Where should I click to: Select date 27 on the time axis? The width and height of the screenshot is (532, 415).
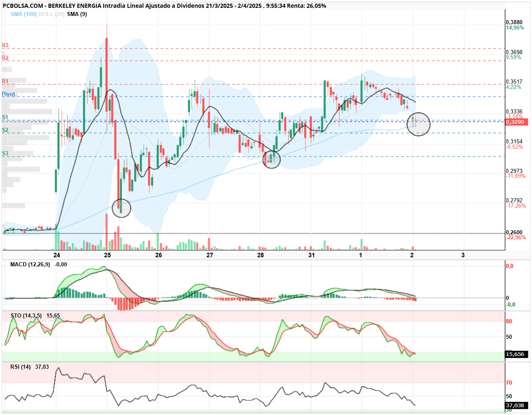coord(210,255)
